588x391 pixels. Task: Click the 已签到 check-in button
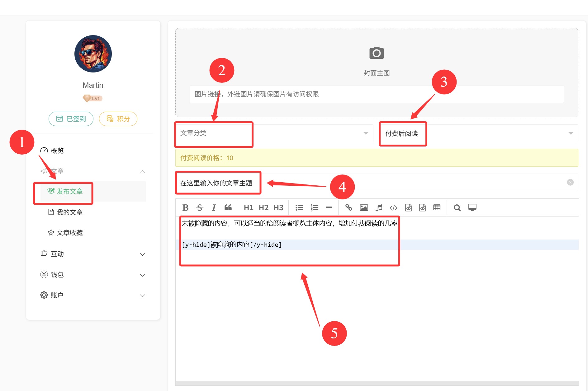71,119
